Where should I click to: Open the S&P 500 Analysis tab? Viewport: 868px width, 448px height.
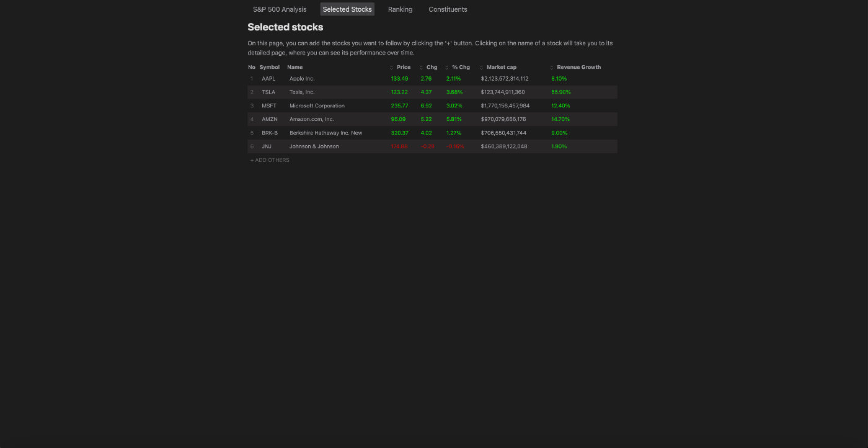coord(280,9)
